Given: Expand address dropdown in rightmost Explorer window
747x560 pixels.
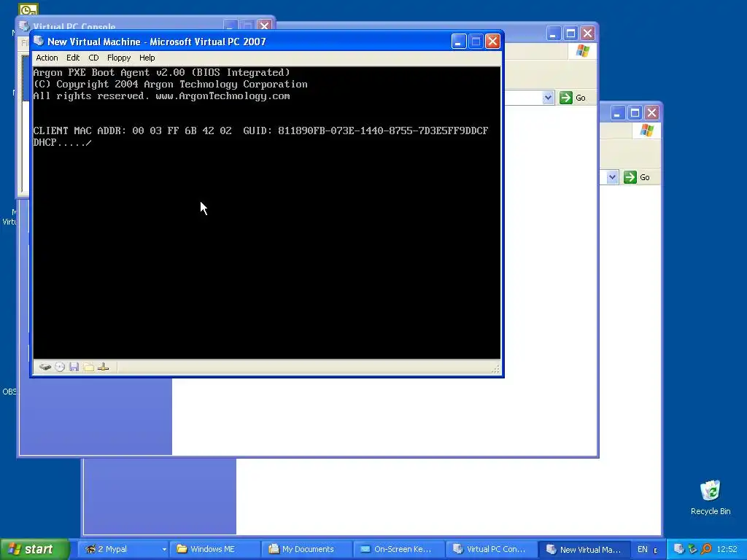Looking at the screenshot, I should [612, 177].
